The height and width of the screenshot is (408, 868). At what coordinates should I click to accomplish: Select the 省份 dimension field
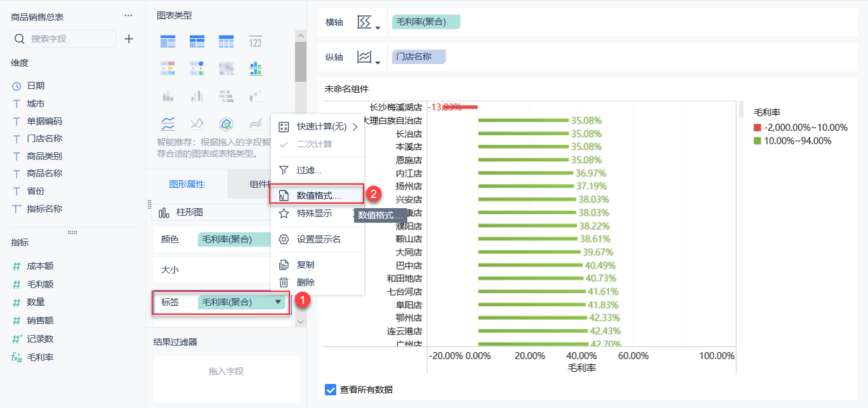tap(36, 191)
